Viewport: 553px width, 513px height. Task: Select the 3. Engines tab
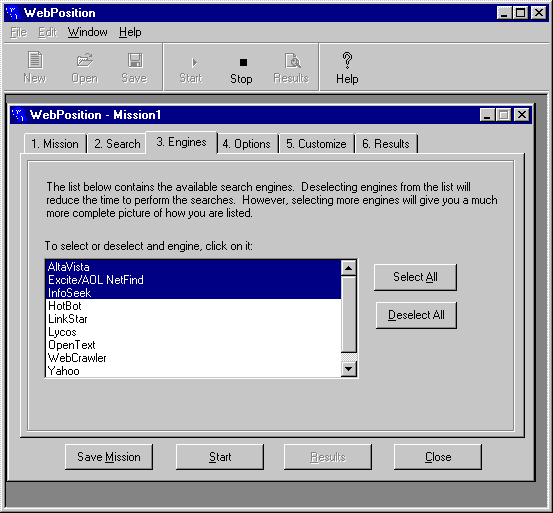[x=181, y=142]
